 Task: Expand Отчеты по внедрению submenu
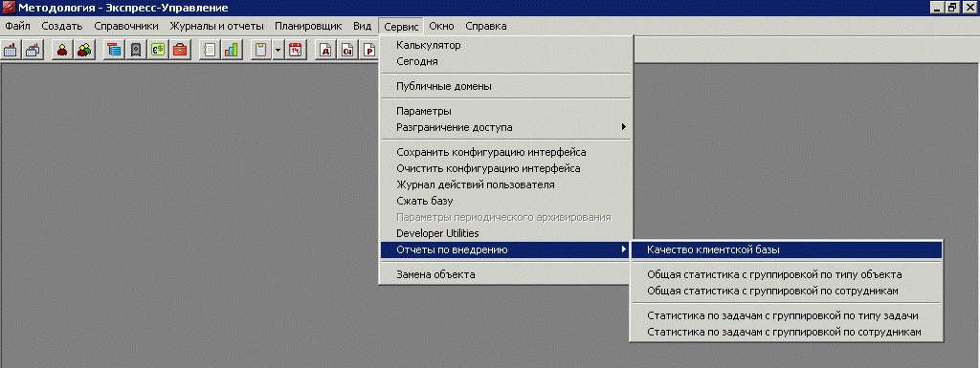tap(506, 249)
